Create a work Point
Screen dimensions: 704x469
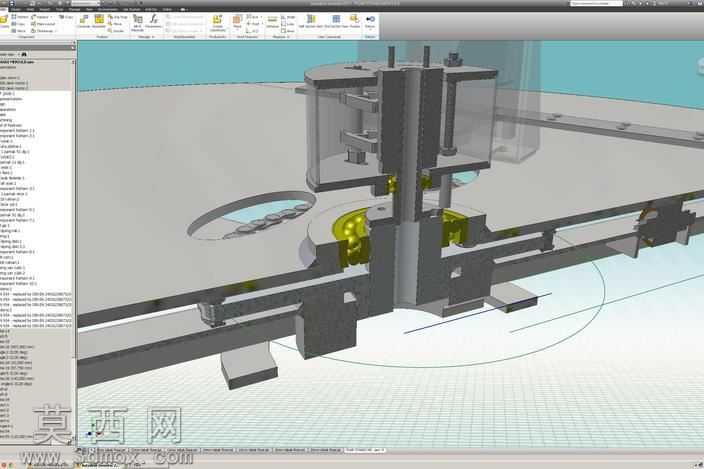click(x=253, y=24)
